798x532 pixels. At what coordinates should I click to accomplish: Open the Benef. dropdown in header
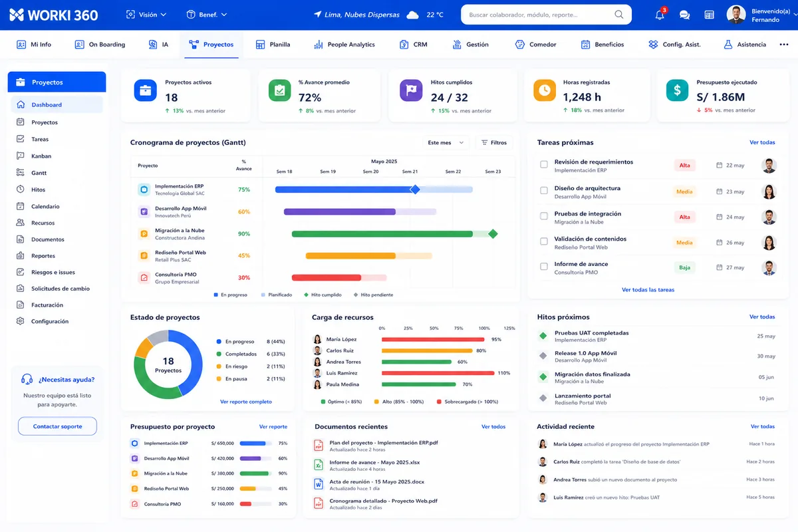(x=207, y=15)
